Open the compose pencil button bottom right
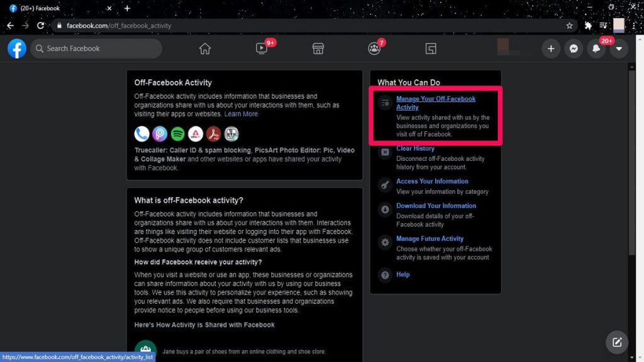 click(616, 342)
